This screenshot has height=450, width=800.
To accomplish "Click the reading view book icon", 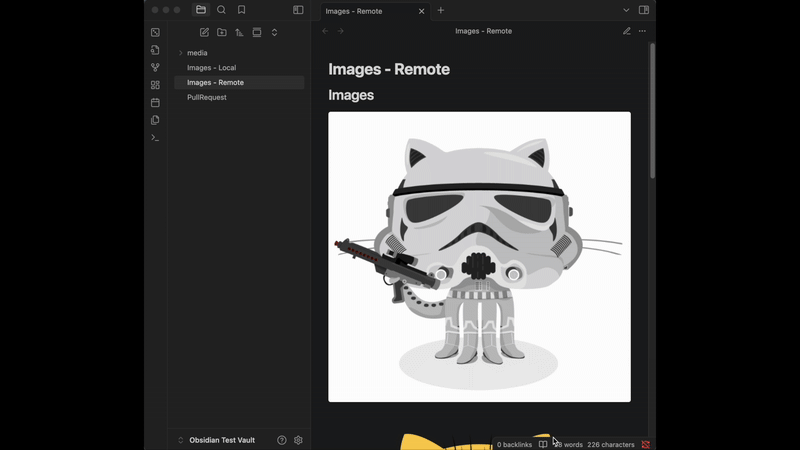I will [543, 444].
